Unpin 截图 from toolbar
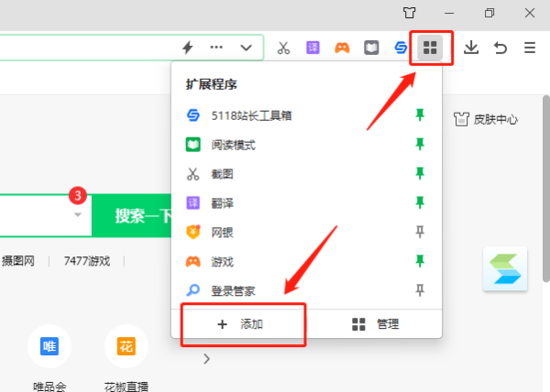The image size is (550, 392). tap(420, 173)
